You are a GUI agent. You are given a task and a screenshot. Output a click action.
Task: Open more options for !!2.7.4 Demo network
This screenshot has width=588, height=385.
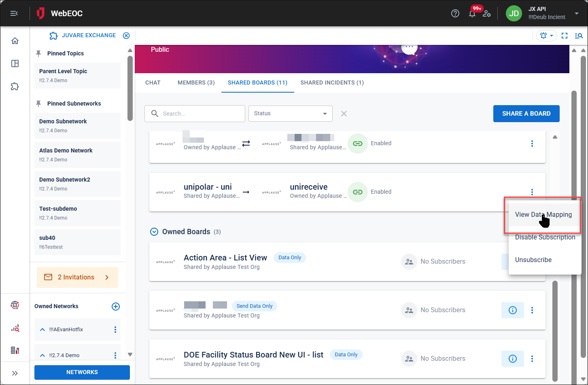click(115, 355)
